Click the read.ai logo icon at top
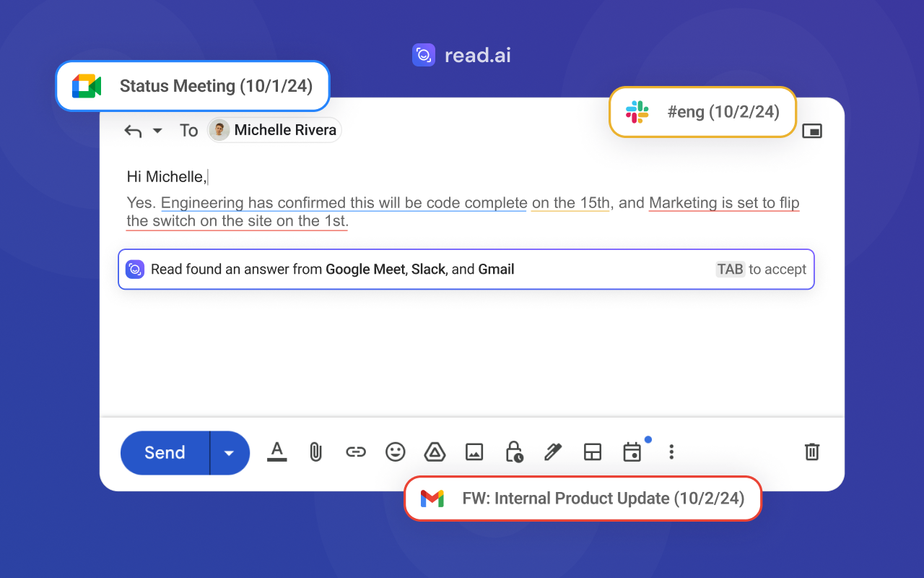 coord(424,56)
